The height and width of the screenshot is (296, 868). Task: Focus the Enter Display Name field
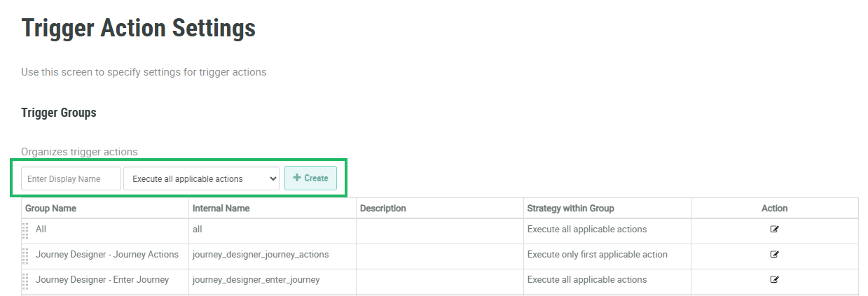[71, 179]
